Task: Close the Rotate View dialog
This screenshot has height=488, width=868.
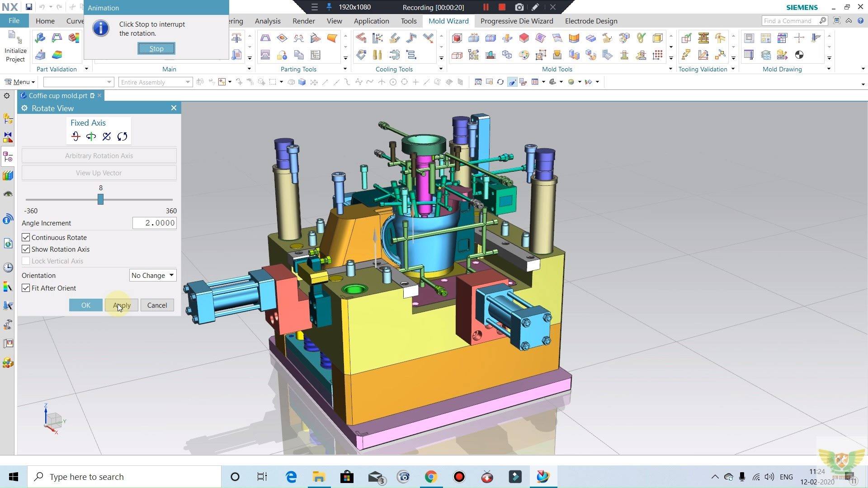Action: tap(174, 108)
